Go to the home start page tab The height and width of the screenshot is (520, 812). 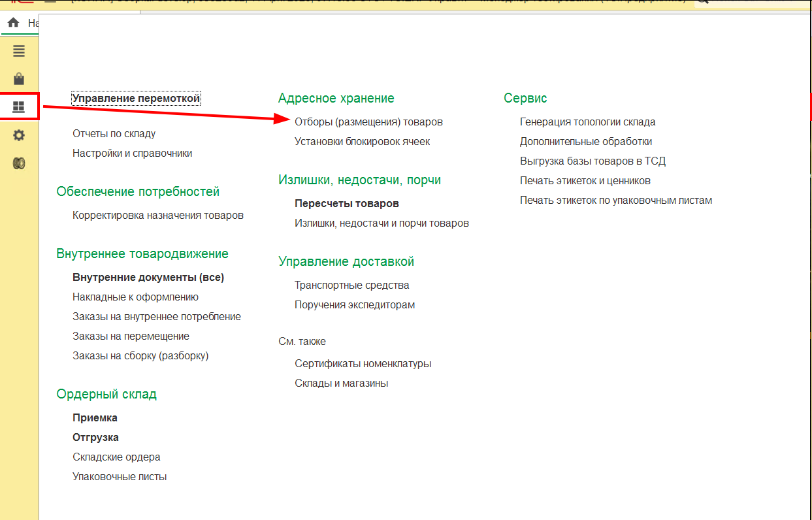pyautogui.click(x=13, y=23)
